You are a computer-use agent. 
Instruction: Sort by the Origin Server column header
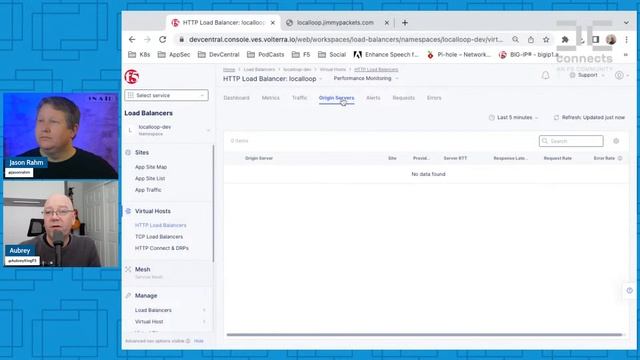point(259,158)
